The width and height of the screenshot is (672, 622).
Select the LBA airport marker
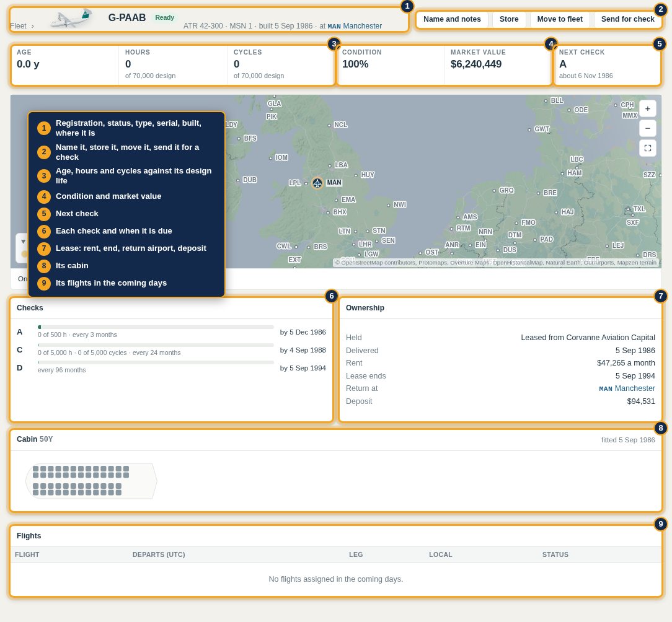pos(330,165)
